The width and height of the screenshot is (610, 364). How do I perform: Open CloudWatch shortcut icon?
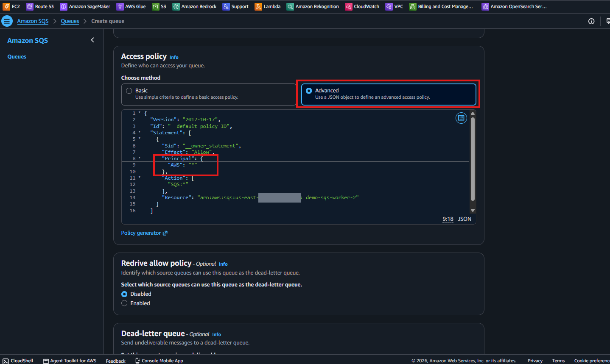pos(349,6)
